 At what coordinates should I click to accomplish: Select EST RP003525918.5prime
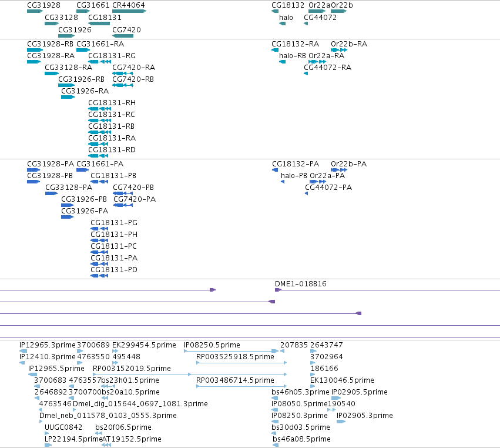tap(241, 363)
